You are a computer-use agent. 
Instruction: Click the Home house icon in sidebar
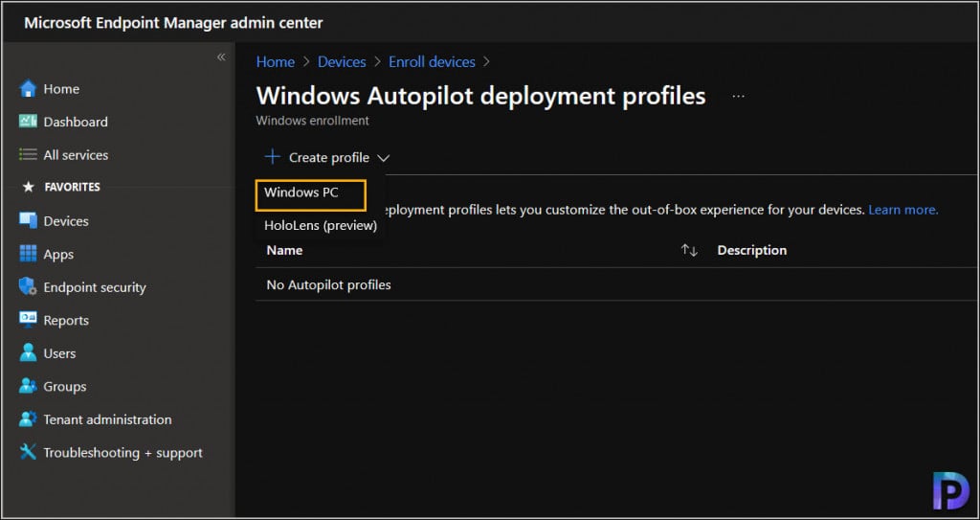tap(28, 89)
